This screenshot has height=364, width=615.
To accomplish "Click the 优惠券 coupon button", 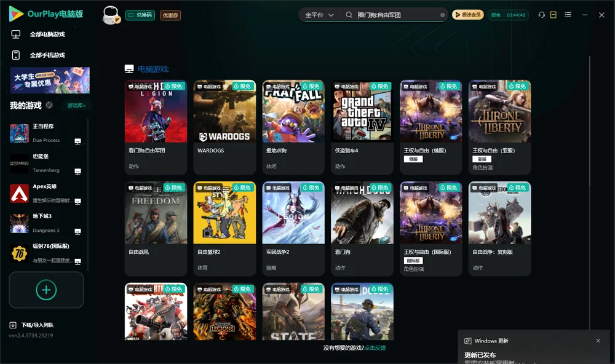I will click(x=170, y=15).
